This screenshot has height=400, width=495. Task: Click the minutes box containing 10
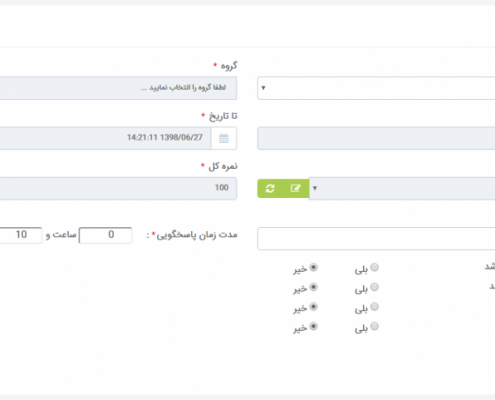pyautogui.click(x=21, y=235)
